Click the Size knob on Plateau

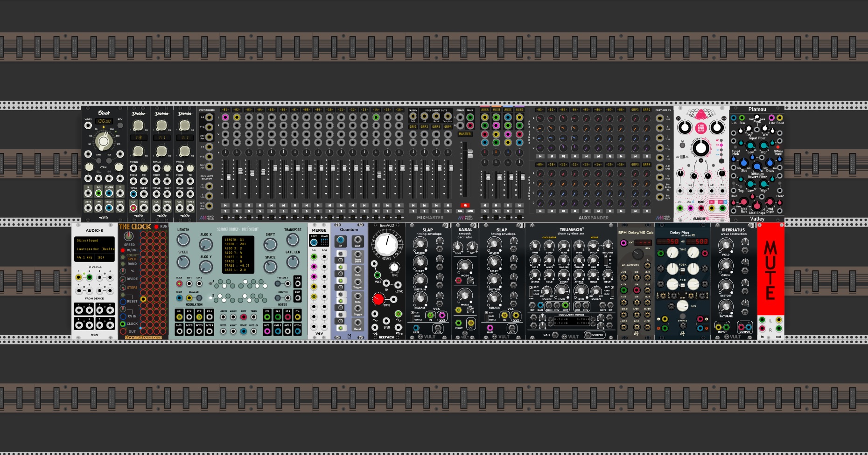point(744,163)
